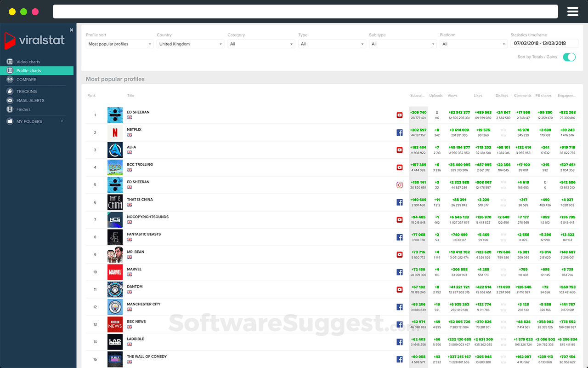The width and height of the screenshot is (588, 368).
Task: Click the YouTube icon on ED SHEERAN's row
Action: click(x=400, y=115)
